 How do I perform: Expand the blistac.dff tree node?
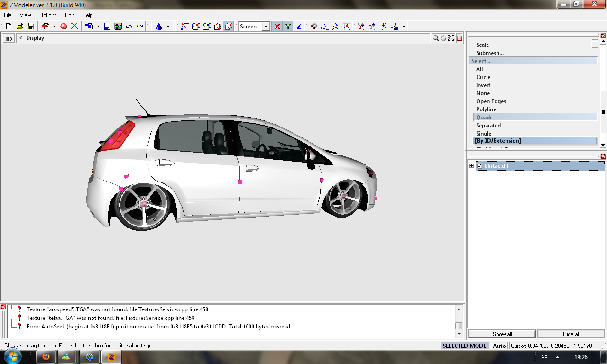click(x=471, y=166)
